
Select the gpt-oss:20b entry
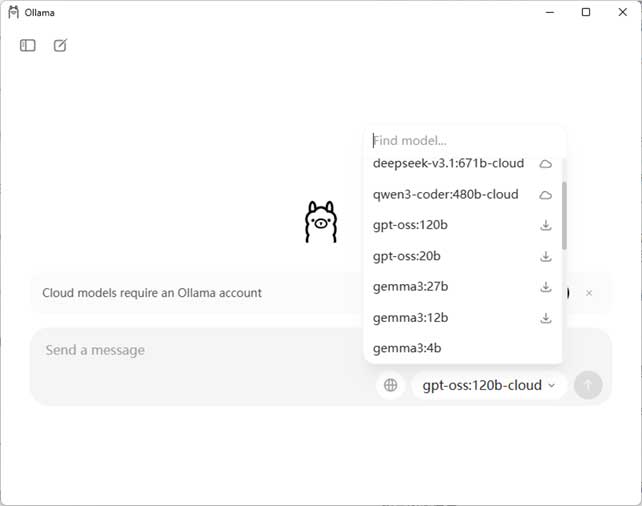463,256
